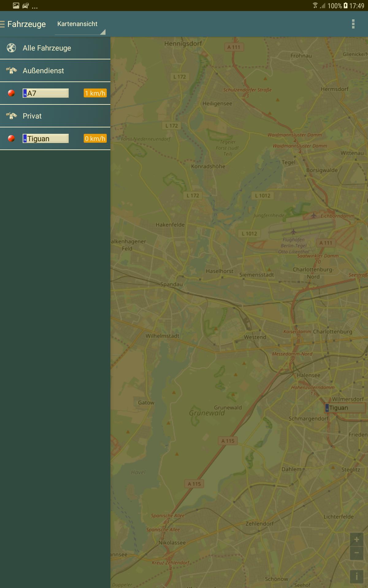
Task: Collapse the Privat vehicle group
Action: point(32,116)
